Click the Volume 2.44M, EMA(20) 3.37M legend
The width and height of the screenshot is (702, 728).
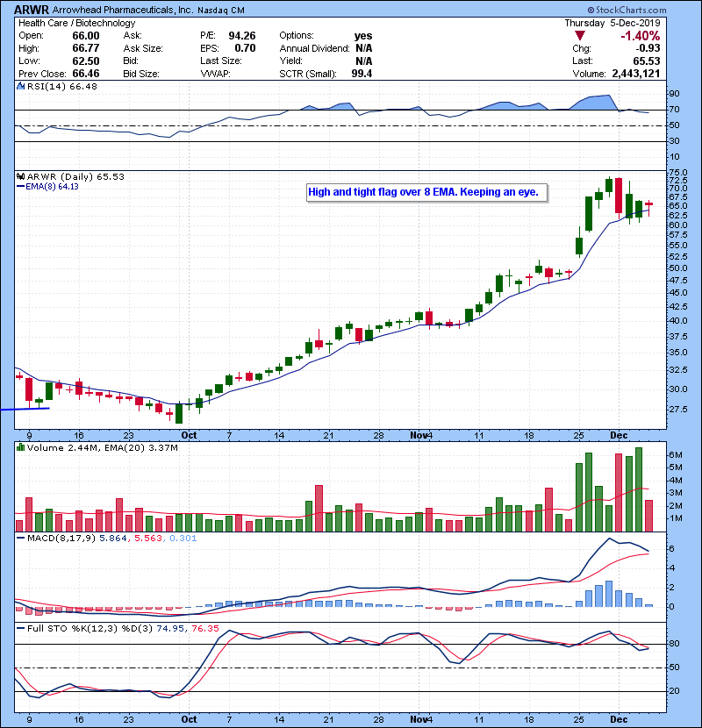(x=102, y=447)
